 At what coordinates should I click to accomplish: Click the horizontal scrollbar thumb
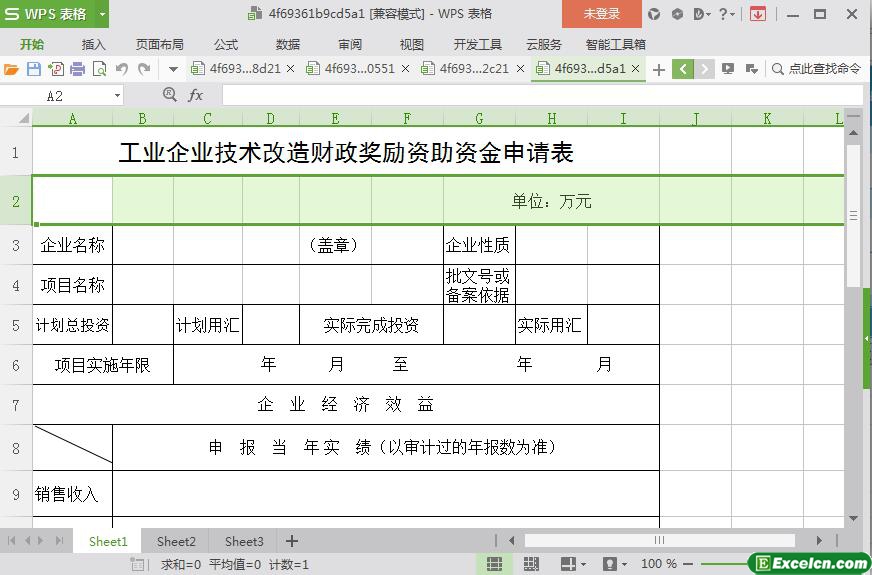coord(659,541)
